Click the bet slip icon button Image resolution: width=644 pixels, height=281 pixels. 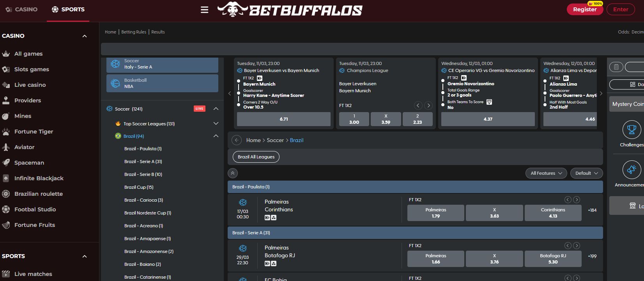click(x=616, y=67)
